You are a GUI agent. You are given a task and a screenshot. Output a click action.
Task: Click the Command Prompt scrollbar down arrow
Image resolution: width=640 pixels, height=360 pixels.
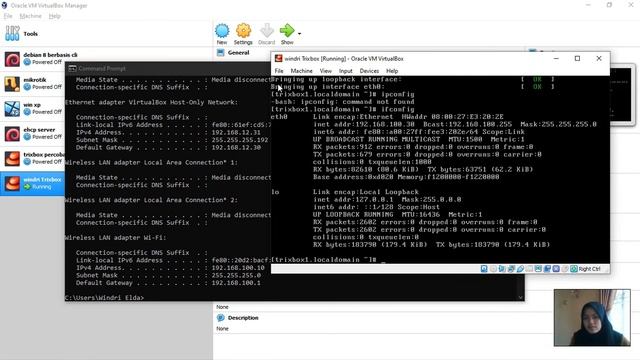pyautogui.click(x=521, y=298)
